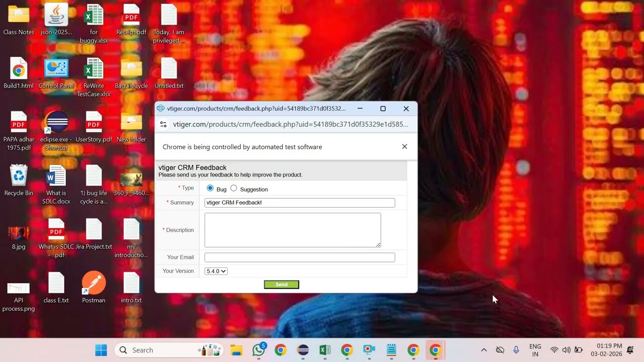Open Wi-Fi network settings in tray

tap(554, 350)
